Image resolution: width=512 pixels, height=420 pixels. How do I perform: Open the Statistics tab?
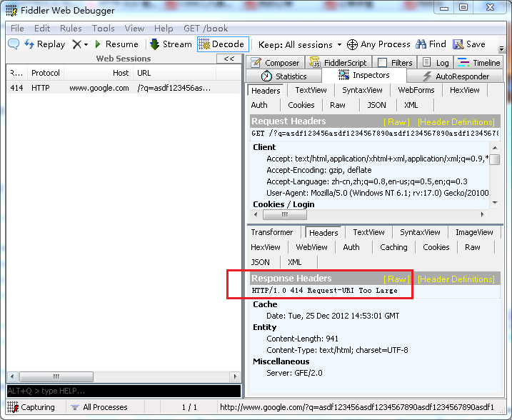pyautogui.click(x=283, y=76)
